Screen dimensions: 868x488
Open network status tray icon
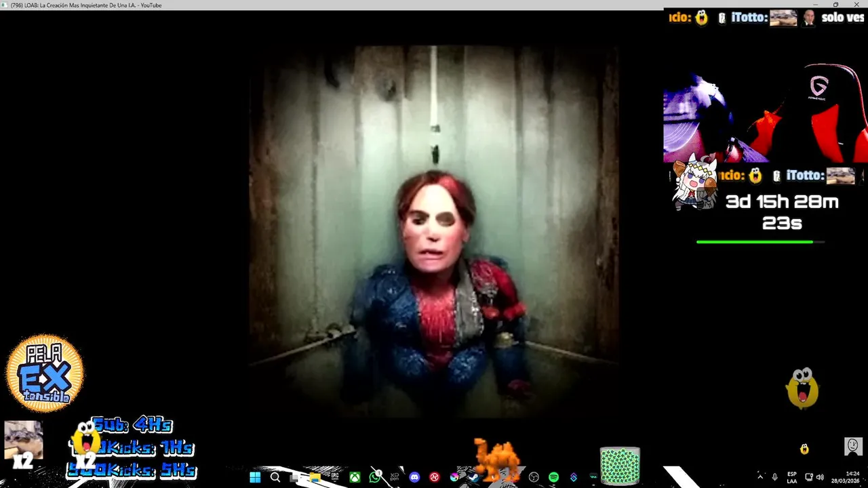(809, 477)
